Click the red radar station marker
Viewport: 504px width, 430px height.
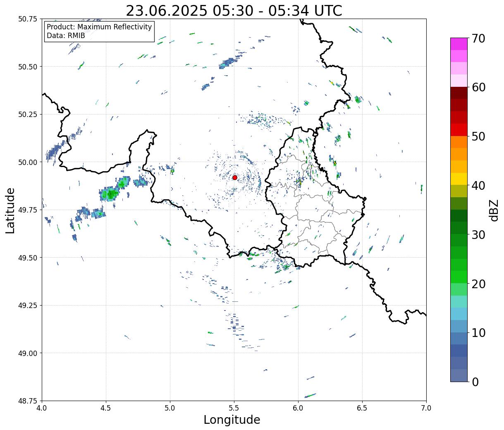click(x=235, y=177)
